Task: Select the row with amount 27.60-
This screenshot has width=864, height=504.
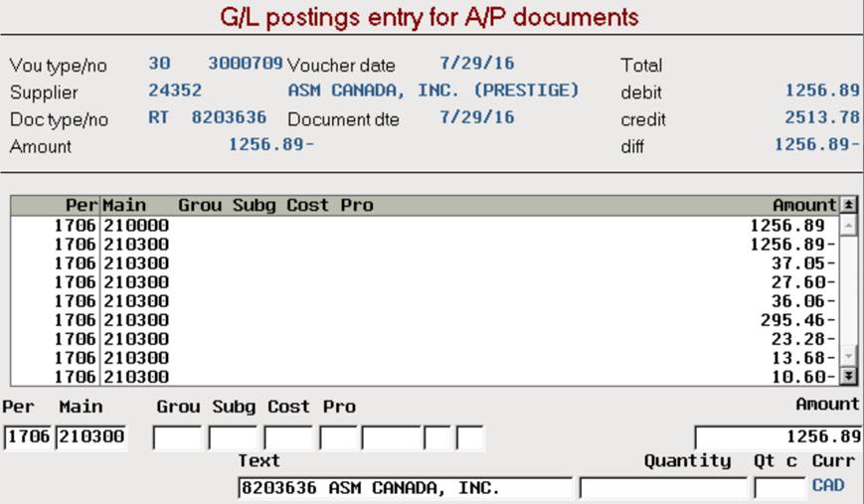Action: (x=425, y=282)
